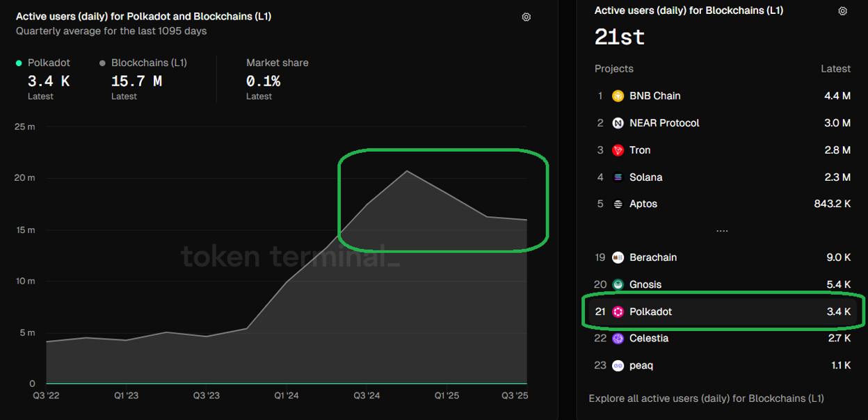The image size is (868, 420).
Task: Click the 3.0 M value for NEAR Protocol
Action: tap(837, 123)
